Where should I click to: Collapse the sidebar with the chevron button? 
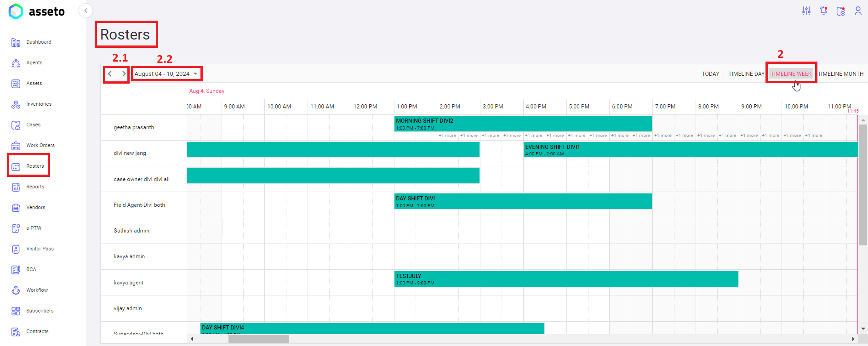pyautogui.click(x=86, y=11)
